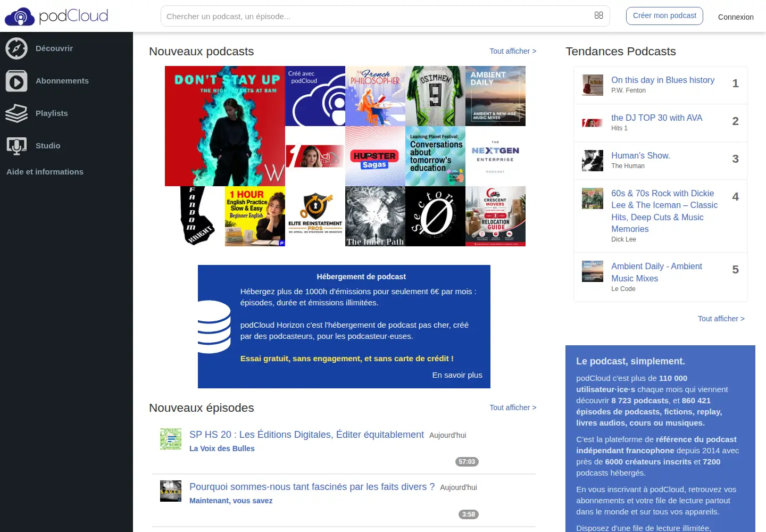Open the Elite Reinstatement Pros cover
766x532 pixels.
click(315, 216)
